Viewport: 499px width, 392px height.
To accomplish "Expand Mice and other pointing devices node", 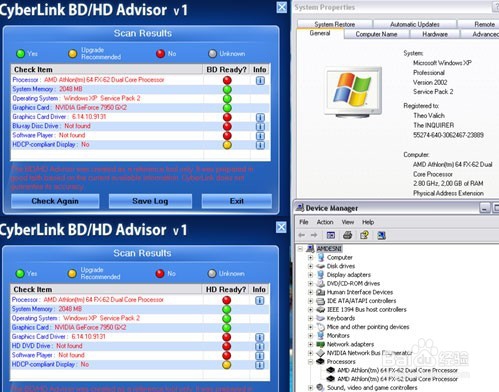I will tap(310, 327).
